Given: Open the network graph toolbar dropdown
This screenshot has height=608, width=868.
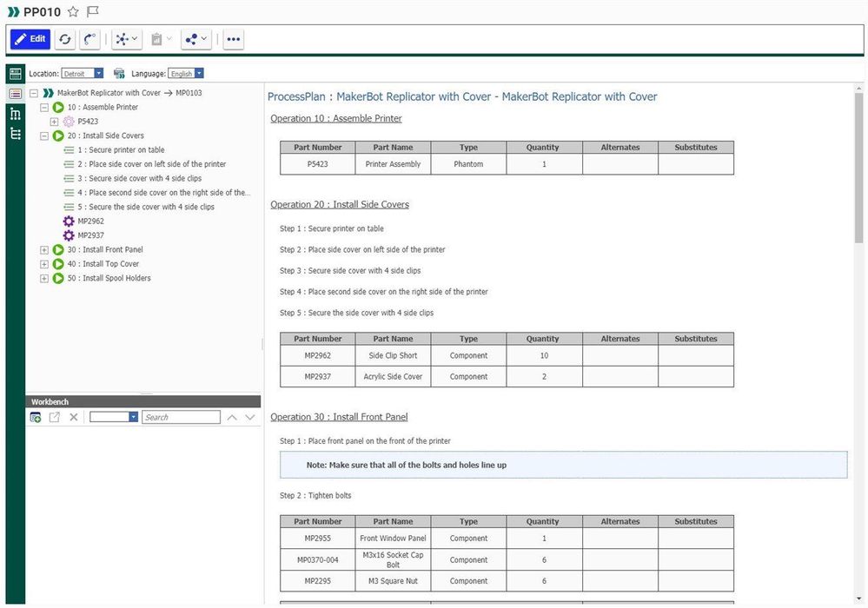Looking at the screenshot, I should point(126,39).
